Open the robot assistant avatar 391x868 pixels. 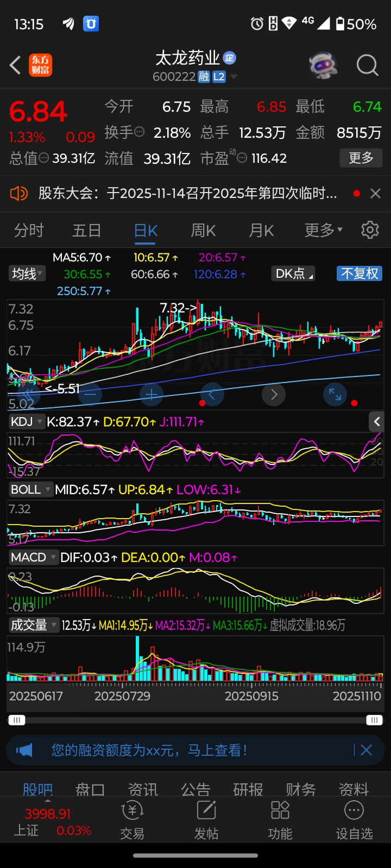pos(323,65)
